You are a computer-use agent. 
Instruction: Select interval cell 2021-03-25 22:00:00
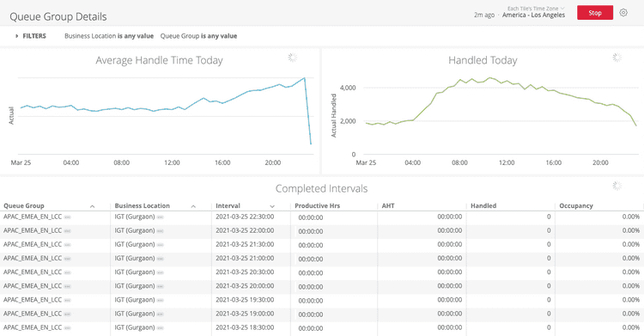(x=245, y=230)
